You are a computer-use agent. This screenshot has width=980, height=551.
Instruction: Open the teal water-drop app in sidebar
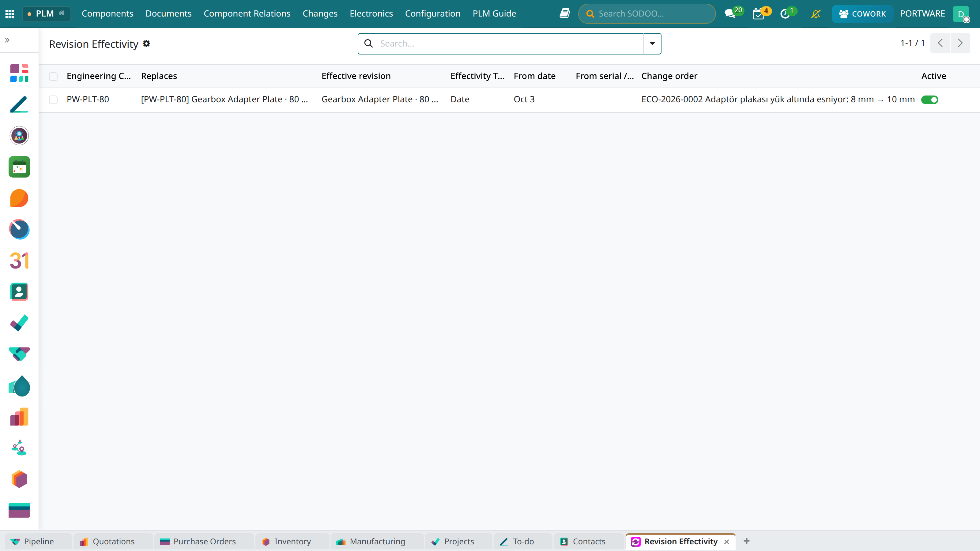tap(19, 386)
